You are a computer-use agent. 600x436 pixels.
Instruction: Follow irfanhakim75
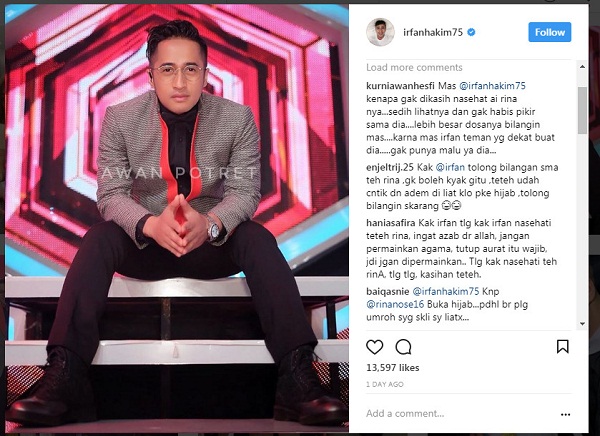550,32
